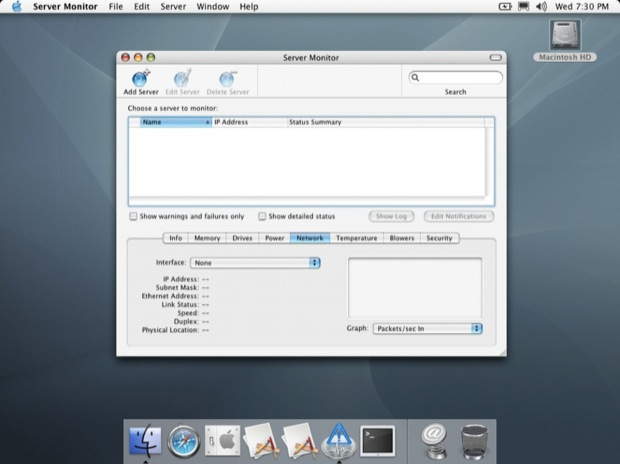
Task: Launch Terminal from the Dock
Action: click(x=378, y=441)
